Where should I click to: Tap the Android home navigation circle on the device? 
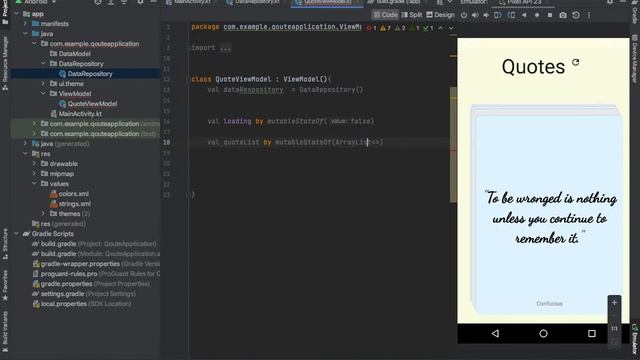click(x=543, y=333)
